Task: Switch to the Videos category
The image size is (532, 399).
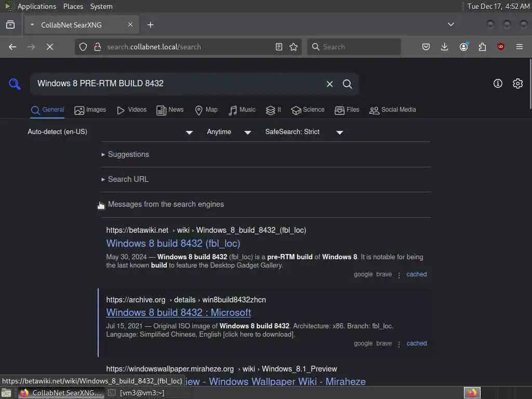Action: (131, 110)
